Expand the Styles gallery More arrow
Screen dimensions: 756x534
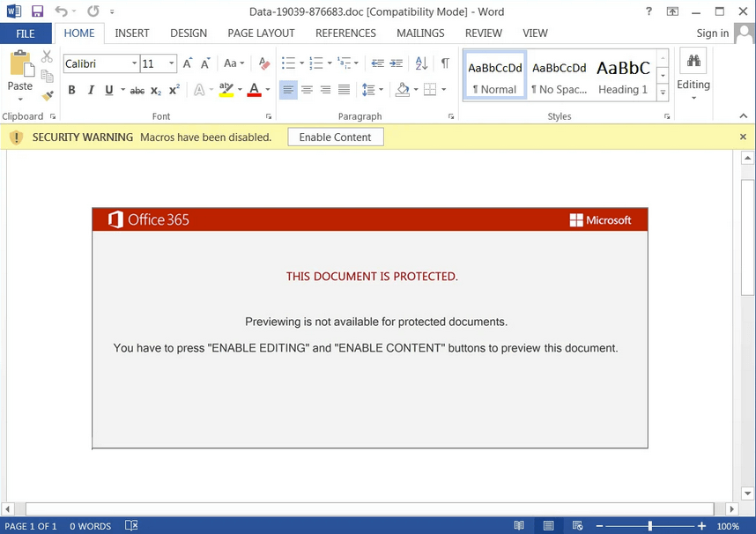pos(663,92)
